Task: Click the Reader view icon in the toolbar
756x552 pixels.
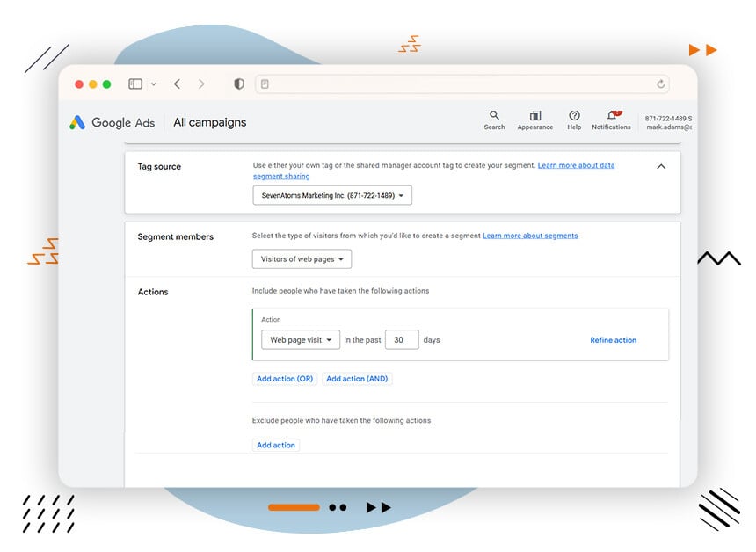Action: point(265,84)
